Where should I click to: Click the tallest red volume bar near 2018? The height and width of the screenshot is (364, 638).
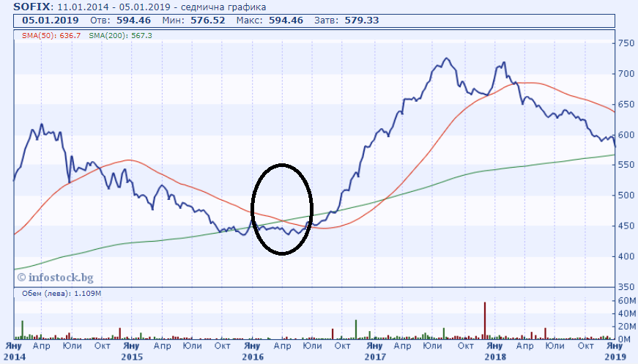(x=485, y=321)
